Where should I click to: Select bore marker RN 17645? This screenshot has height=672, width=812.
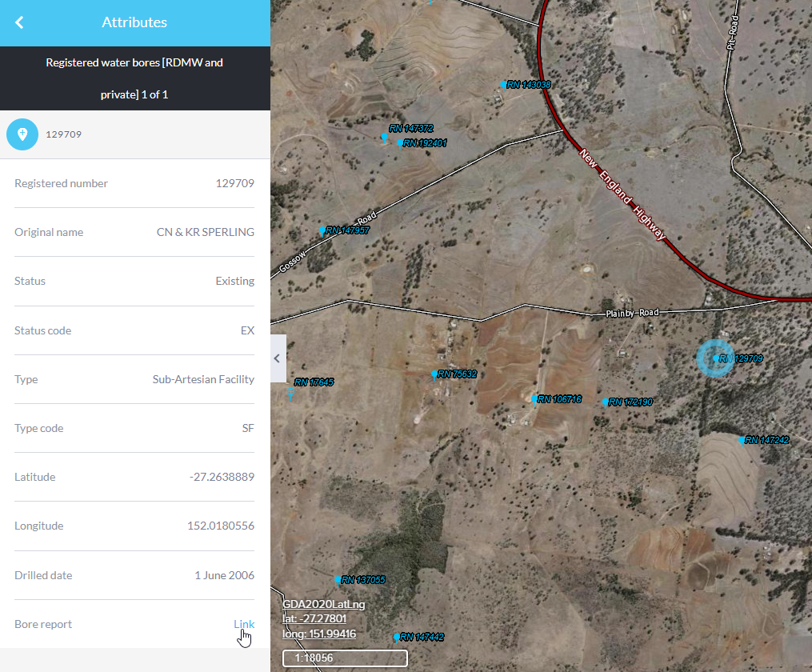click(291, 390)
